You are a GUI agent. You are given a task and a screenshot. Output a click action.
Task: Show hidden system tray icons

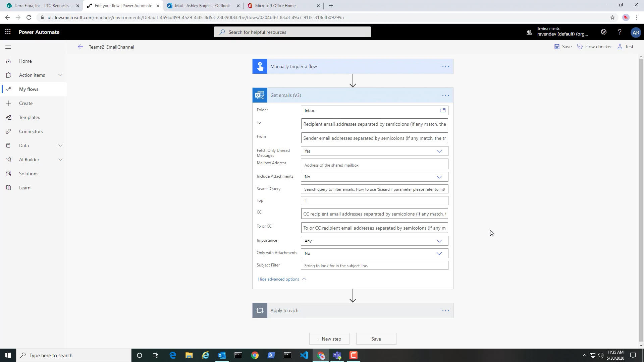pos(584,355)
